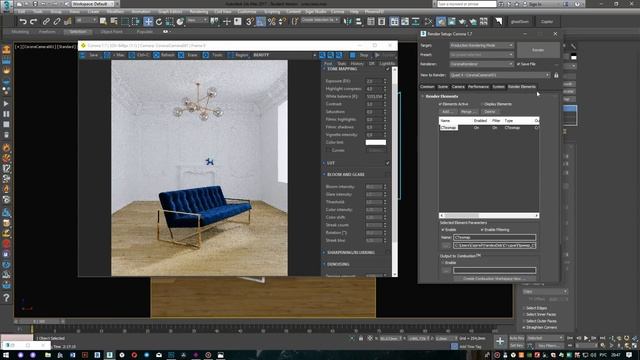Click the Render button in Render Setup
The height and width of the screenshot is (360, 640).
pyautogui.click(x=538, y=50)
